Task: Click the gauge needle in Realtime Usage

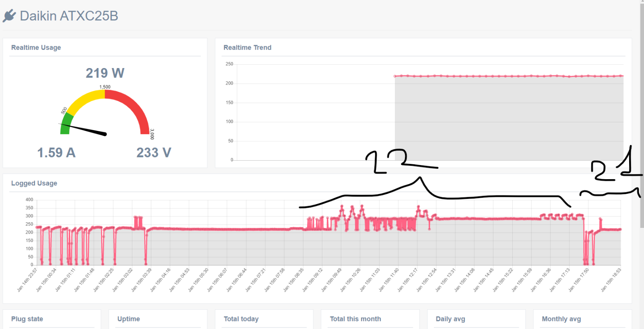Action: pos(83,129)
